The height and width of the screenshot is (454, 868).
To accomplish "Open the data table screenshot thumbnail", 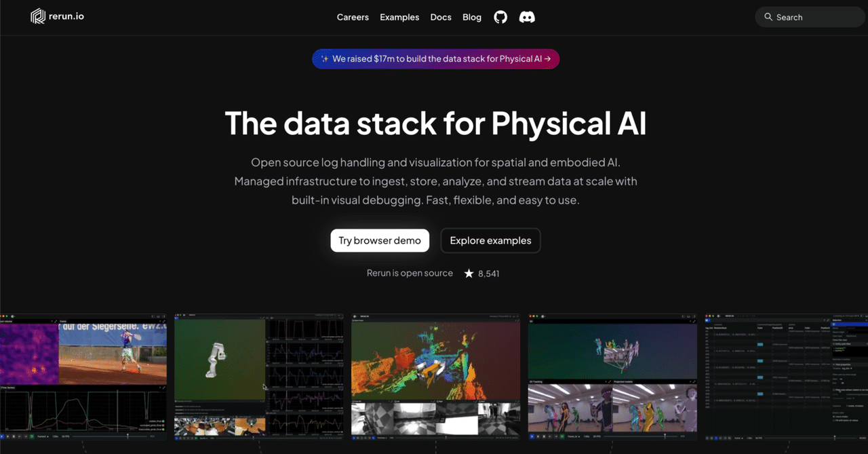I will pyautogui.click(x=786, y=377).
